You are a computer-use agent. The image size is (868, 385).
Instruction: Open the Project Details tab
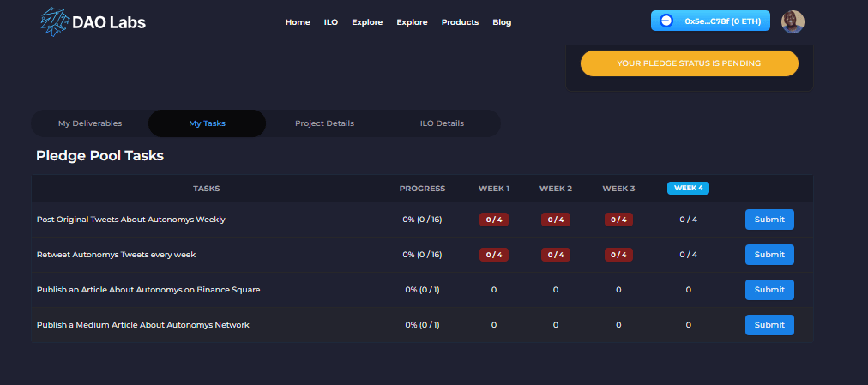pyautogui.click(x=324, y=123)
